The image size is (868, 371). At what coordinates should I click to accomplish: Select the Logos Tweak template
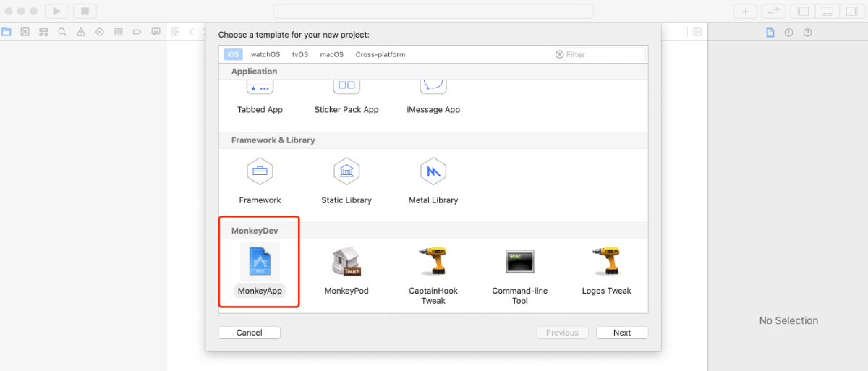click(606, 262)
